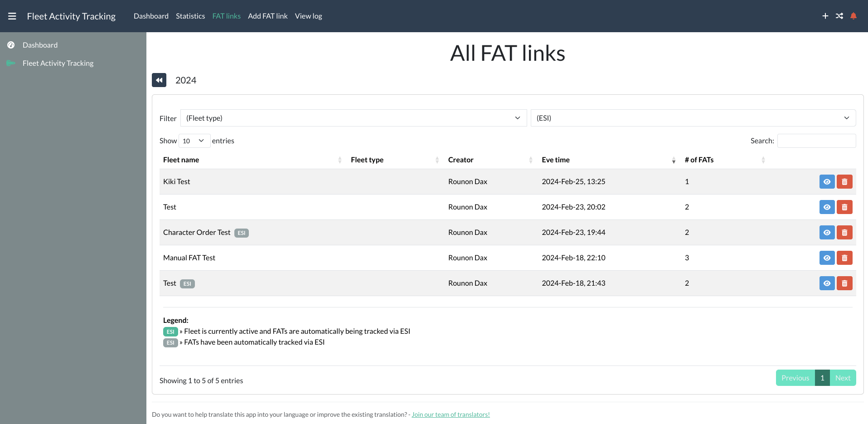Screen dimensions: 868x424
Task: View details of the Kiki Test fleet
Action: tap(827, 181)
